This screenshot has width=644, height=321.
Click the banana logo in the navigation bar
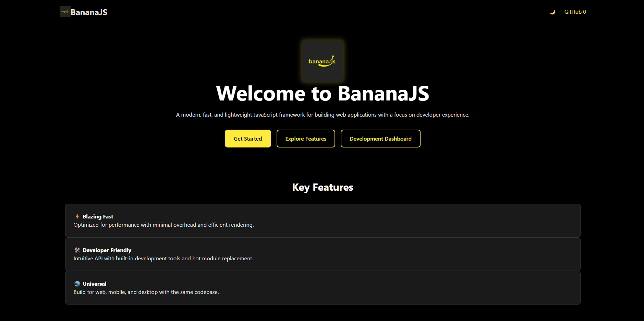65,12
